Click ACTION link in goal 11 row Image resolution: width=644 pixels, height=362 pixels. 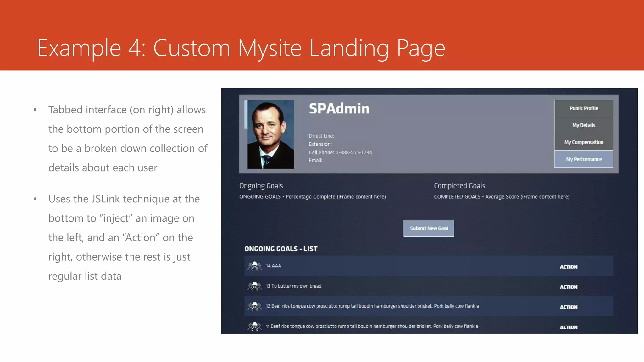(568, 327)
